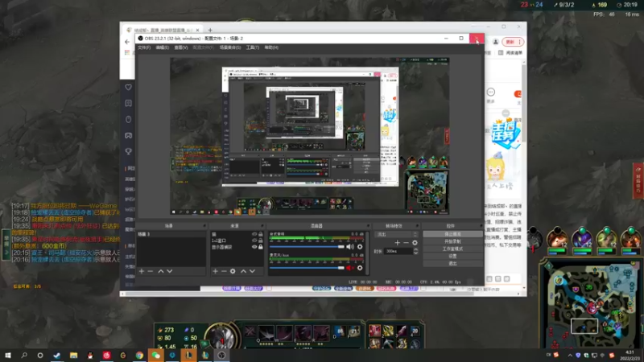Adjust the desktop audio volume slider
This screenshot has height=362, width=644.
click(x=307, y=247)
